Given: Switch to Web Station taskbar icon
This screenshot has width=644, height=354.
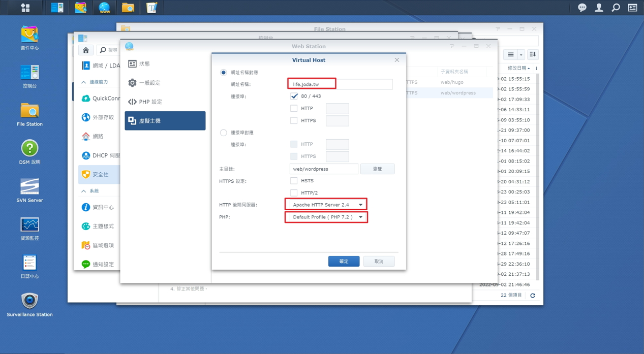Looking at the screenshot, I should point(104,7).
